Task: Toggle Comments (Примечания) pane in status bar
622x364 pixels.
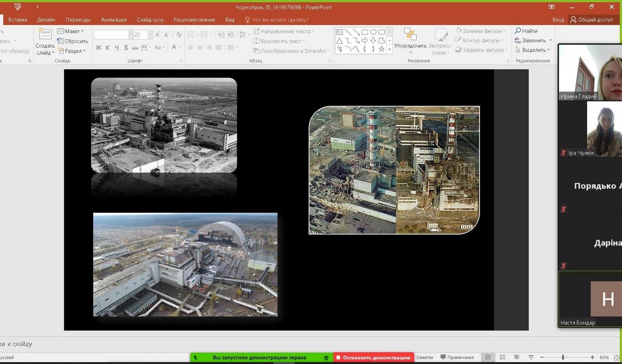Action: click(x=457, y=358)
